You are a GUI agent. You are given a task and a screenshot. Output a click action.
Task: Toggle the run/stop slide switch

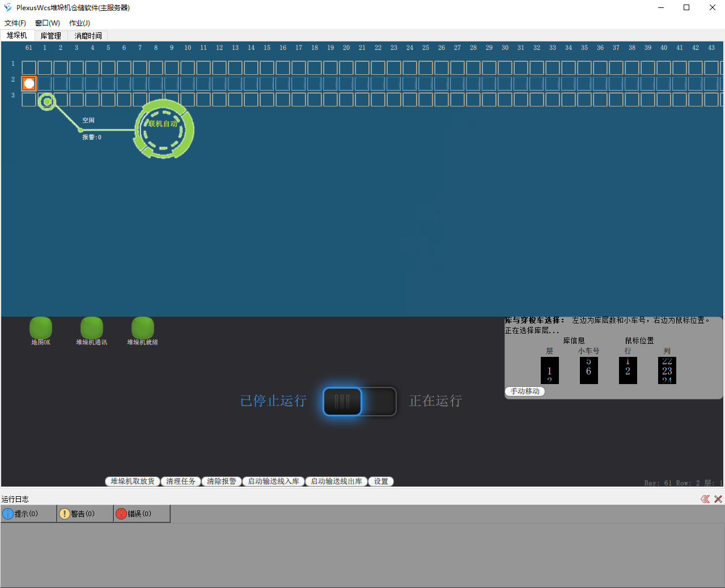point(359,402)
